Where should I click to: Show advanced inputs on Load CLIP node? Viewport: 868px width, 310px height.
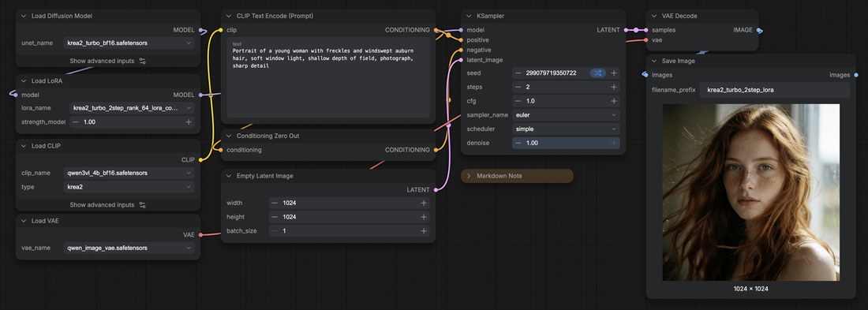108,205
